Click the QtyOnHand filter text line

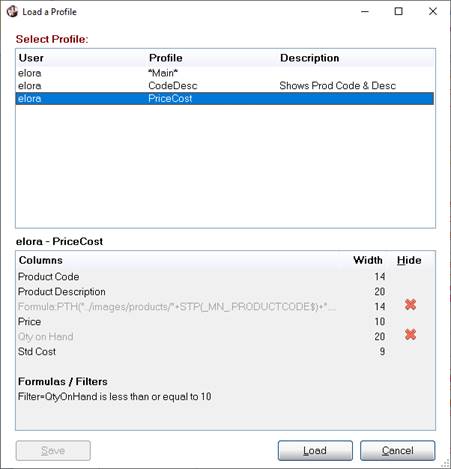[114, 397]
